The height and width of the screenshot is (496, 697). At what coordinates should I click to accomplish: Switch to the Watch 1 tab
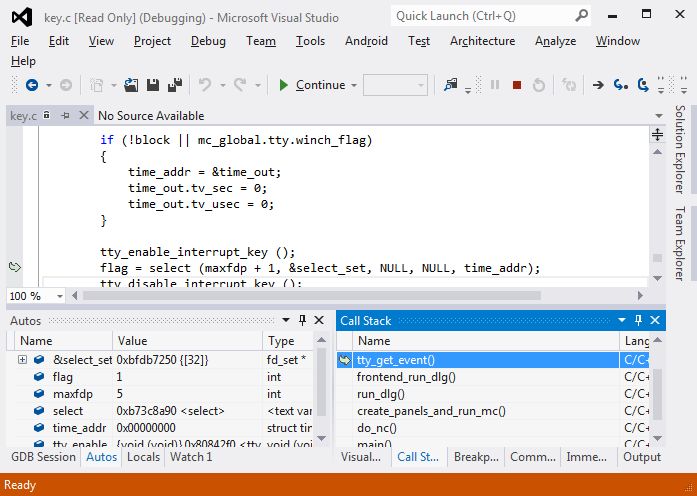(x=191, y=457)
